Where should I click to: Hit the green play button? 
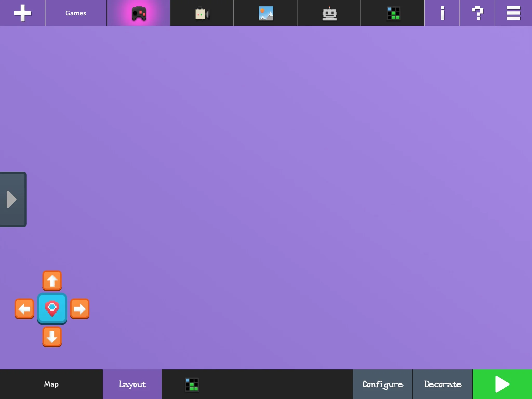point(502,384)
